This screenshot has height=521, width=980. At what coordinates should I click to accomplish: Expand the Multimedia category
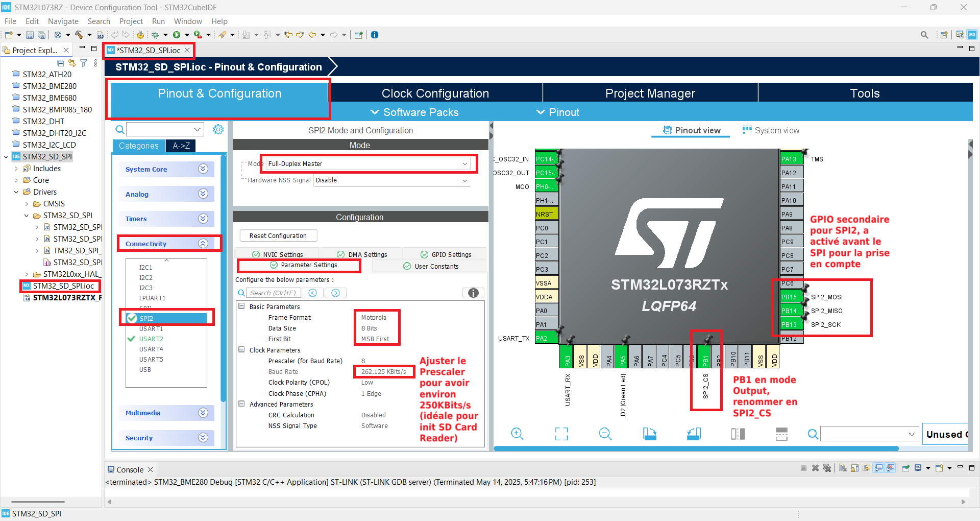[166, 413]
